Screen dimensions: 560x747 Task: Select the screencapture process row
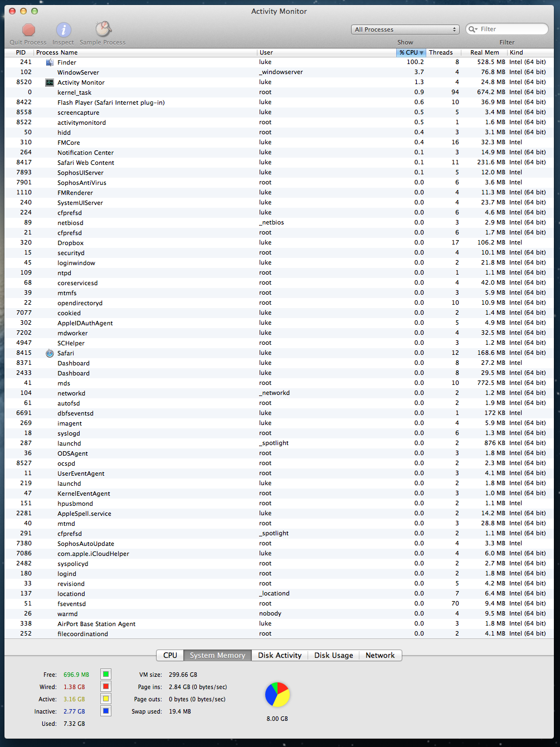(x=280, y=113)
